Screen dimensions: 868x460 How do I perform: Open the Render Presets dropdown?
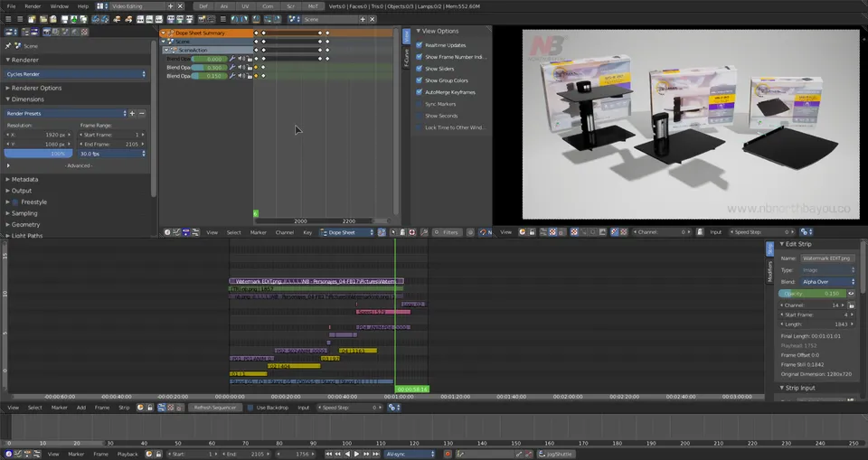[66, 114]
